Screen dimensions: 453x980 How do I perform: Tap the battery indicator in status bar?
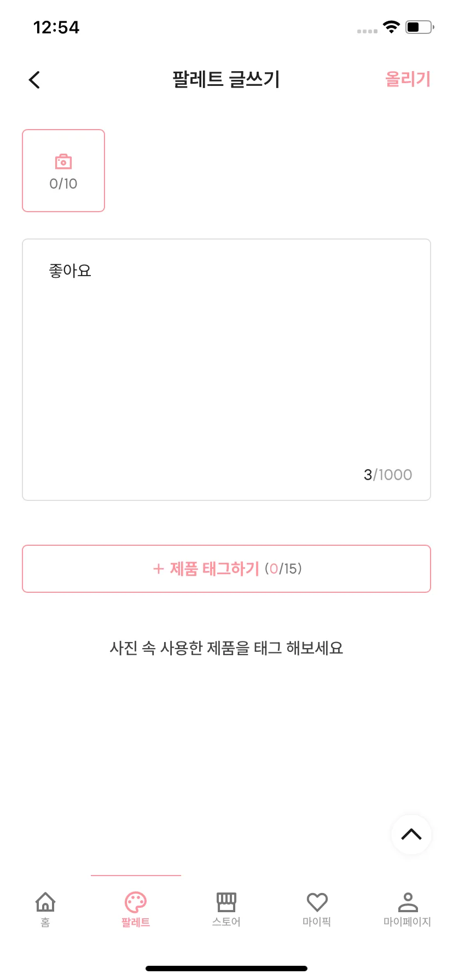coord(420,27)
